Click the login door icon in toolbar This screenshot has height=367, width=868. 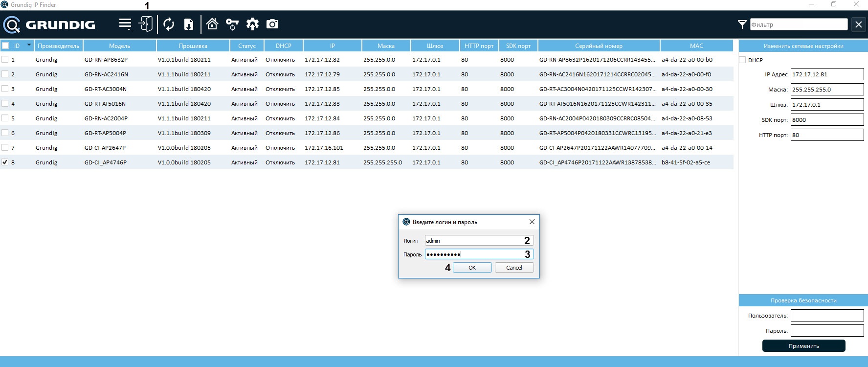146,24
